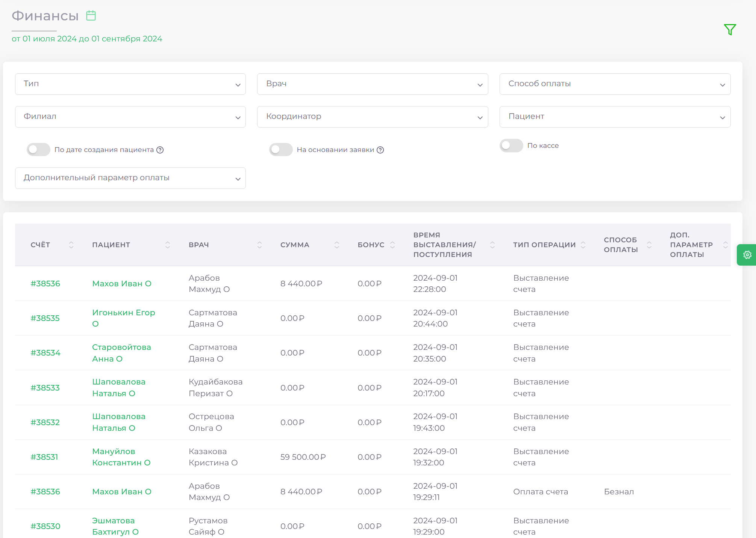Click the СУММА column header
The width and height of the screenshot is (756, 538).
click(x=295, y=245)
